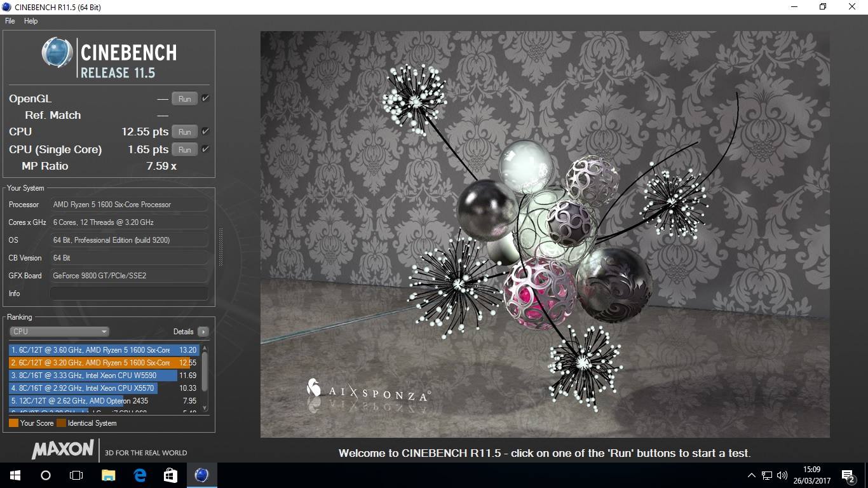Image resolution: width=868 pixels, height=488 pixels.
Task: Click the Identical System brown swatch
Action: click(61, 423)
